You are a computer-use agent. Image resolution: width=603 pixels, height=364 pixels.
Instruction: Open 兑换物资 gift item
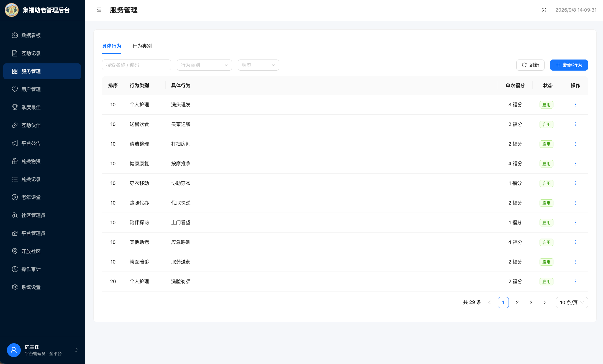[42, 161]
